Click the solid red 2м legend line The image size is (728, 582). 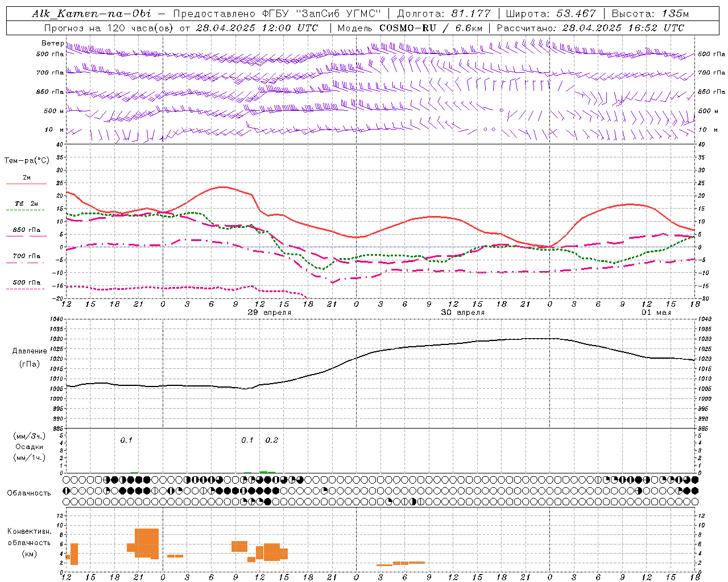[26, 184]
